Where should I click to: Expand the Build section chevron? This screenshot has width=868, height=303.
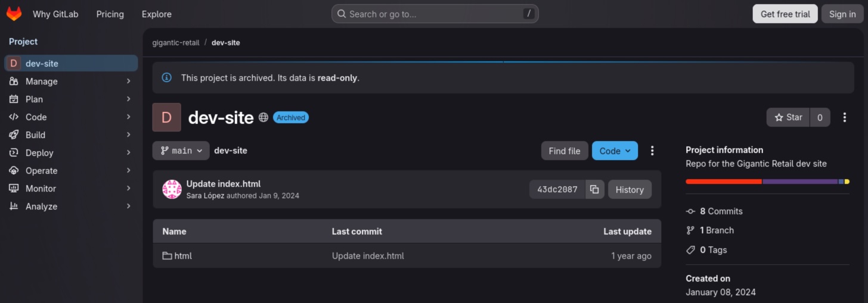[x=128, y=135]
